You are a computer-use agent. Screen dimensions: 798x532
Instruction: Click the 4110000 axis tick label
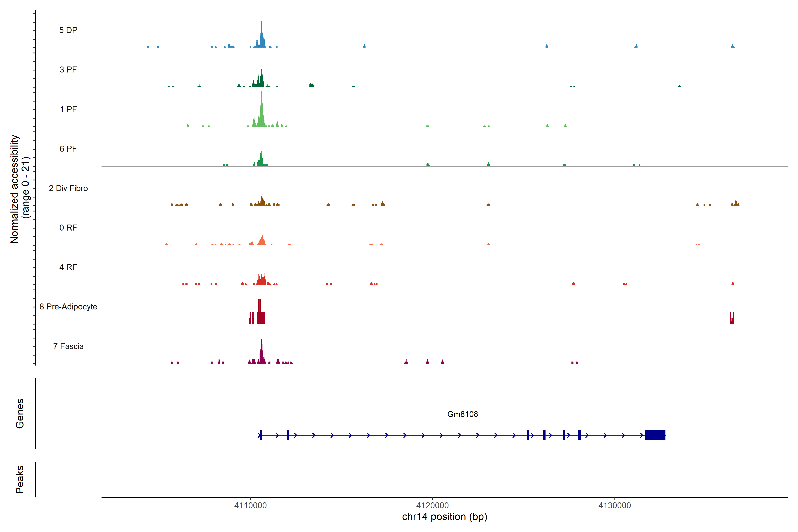pos(250,506)
